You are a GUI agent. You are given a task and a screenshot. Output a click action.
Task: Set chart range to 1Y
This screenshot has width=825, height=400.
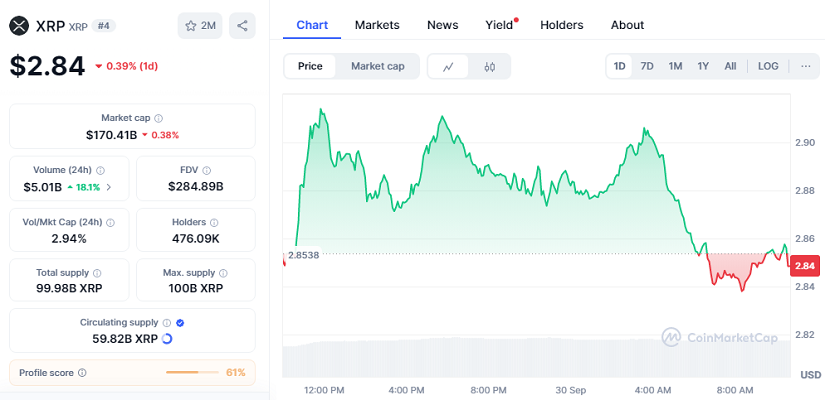click(x=703, y=66)
